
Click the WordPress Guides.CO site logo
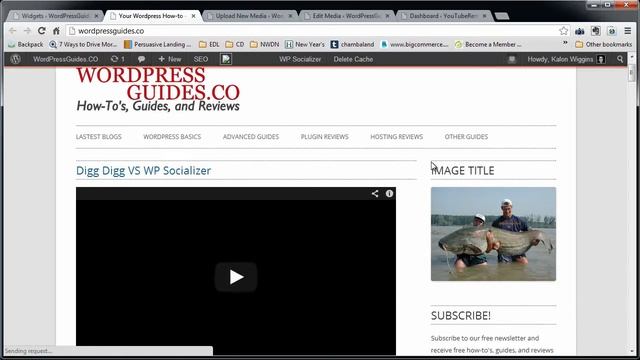point(158,90)
